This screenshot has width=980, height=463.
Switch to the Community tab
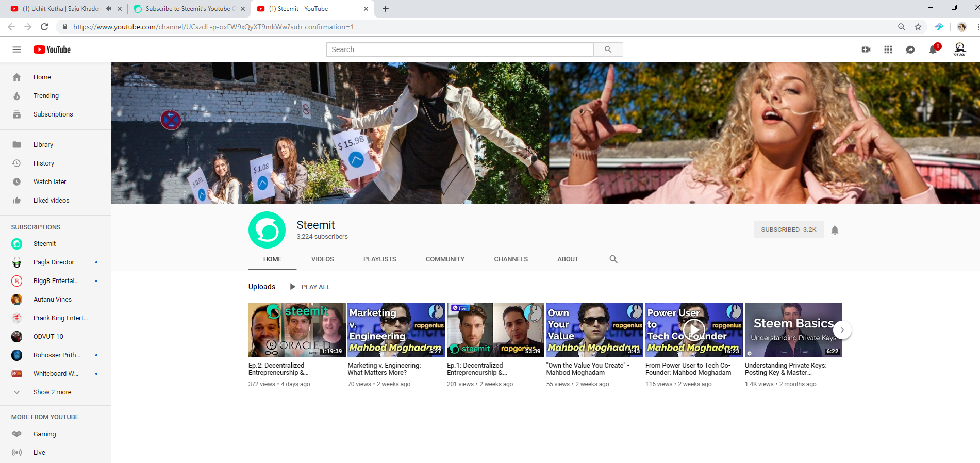click(445, 259)
